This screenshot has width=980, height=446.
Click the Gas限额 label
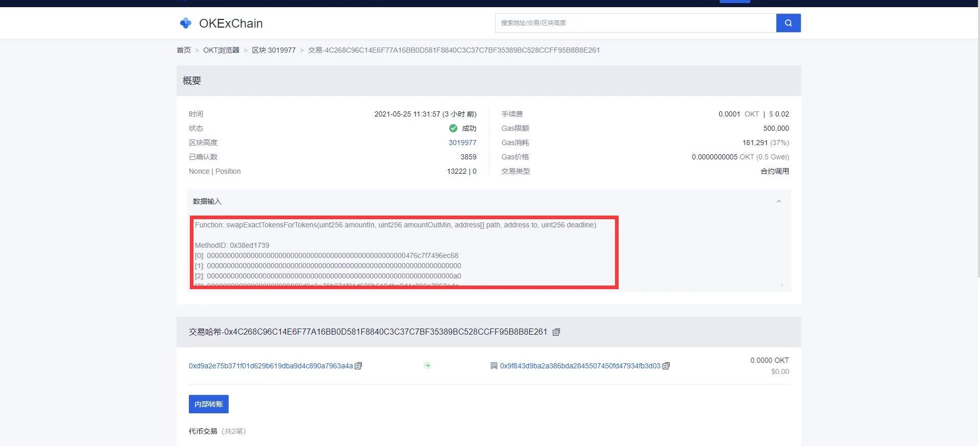[515, 128]
